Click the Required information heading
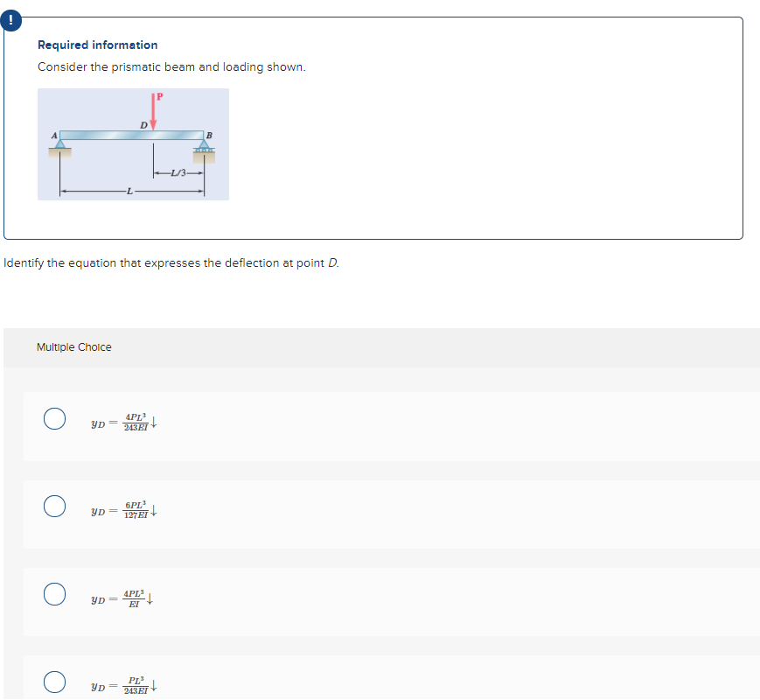Screen dimensions: 760x700 point(96,45)
